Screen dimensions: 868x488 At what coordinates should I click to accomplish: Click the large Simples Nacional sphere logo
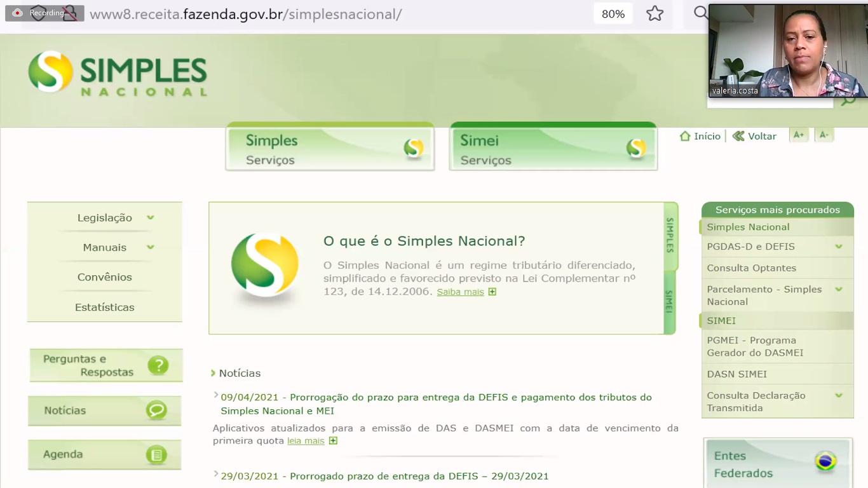coord(265,266)
